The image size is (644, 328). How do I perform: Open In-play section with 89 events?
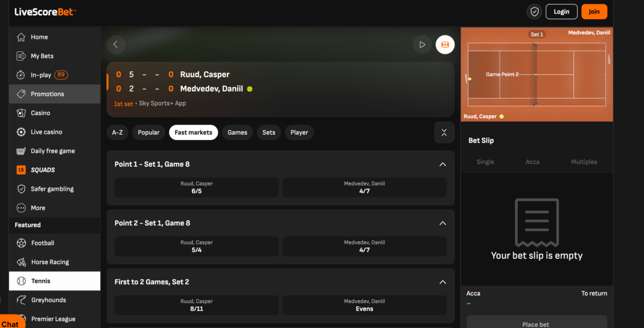pyautogui.click(x=55, y=75)
